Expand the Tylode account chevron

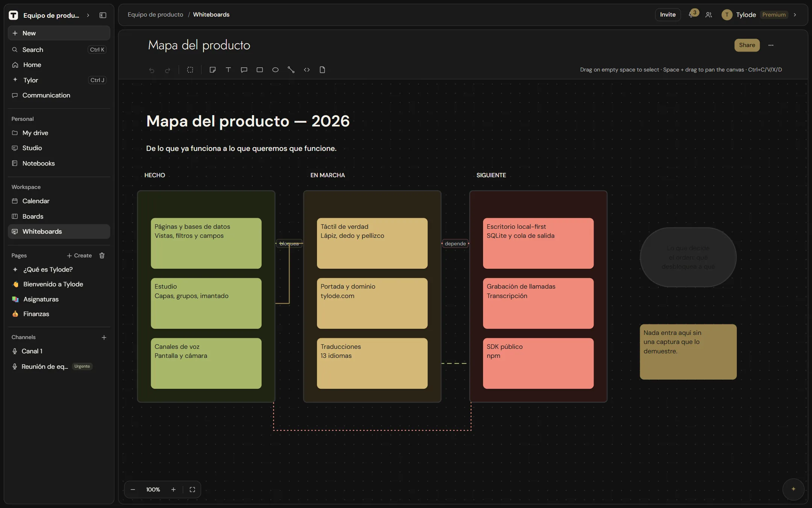coord(795,15)
